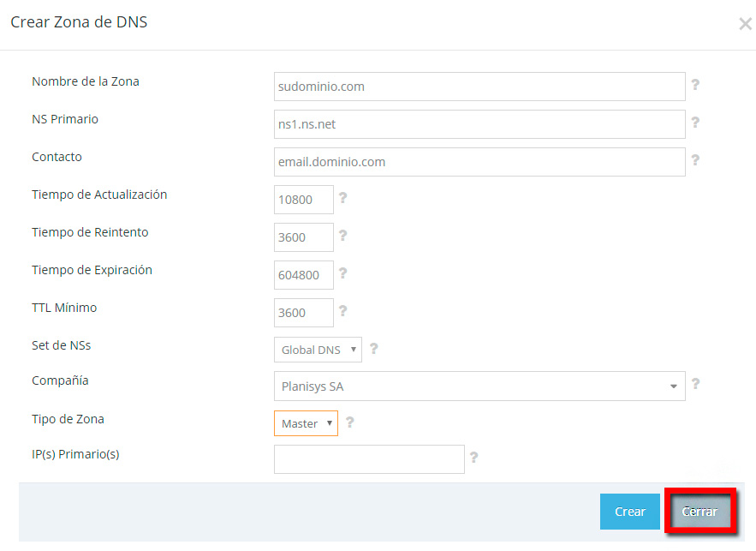Click the TTL Mínimo label
The width and height of the screenshot is (756, 551).
coord(64,308)
